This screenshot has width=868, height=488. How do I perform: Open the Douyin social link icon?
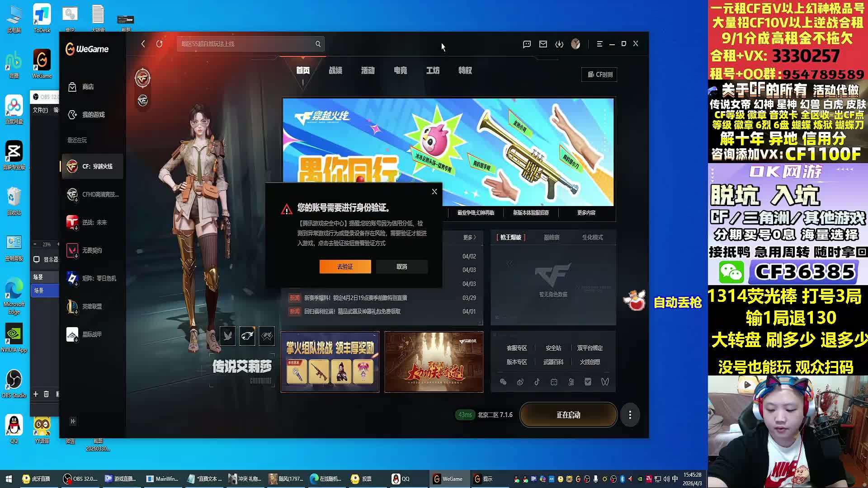537,382
